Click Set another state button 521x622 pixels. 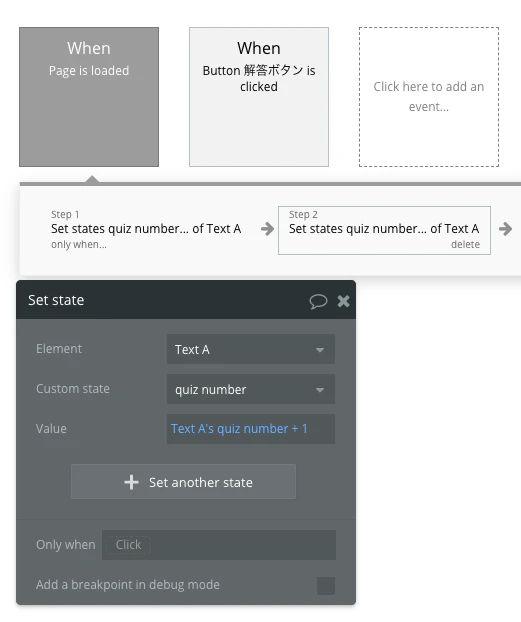click(x=183, y=482)
